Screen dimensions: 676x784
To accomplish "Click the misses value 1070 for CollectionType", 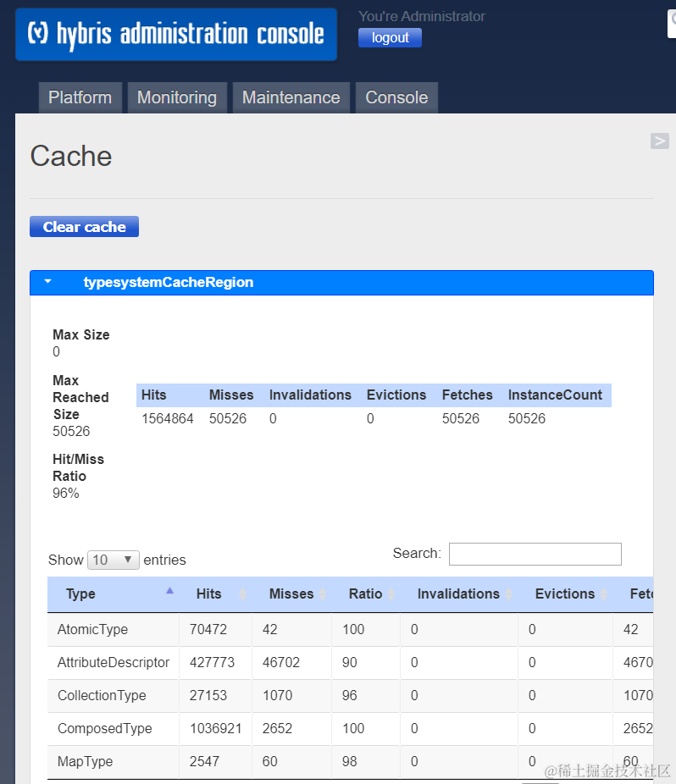I will (277, 695).
